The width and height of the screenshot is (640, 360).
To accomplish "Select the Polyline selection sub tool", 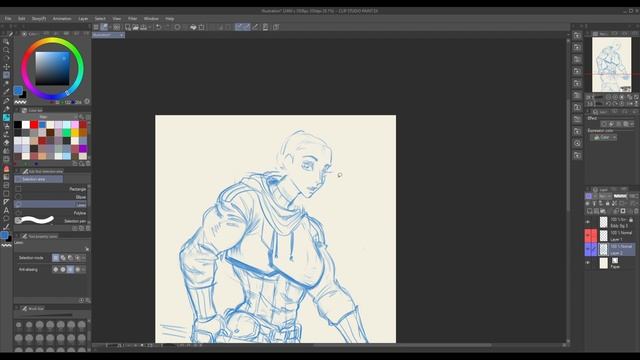I will tap(51, 213).
